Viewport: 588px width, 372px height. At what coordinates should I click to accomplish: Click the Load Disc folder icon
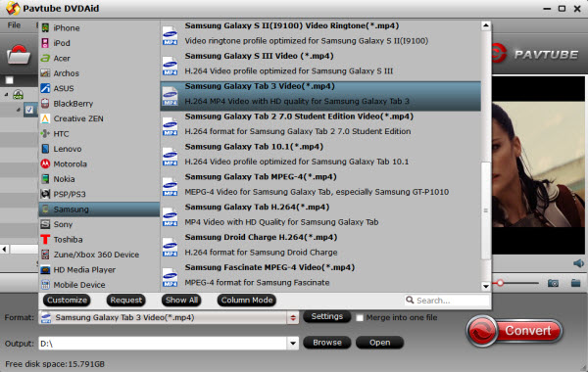(x=18, y=56)
